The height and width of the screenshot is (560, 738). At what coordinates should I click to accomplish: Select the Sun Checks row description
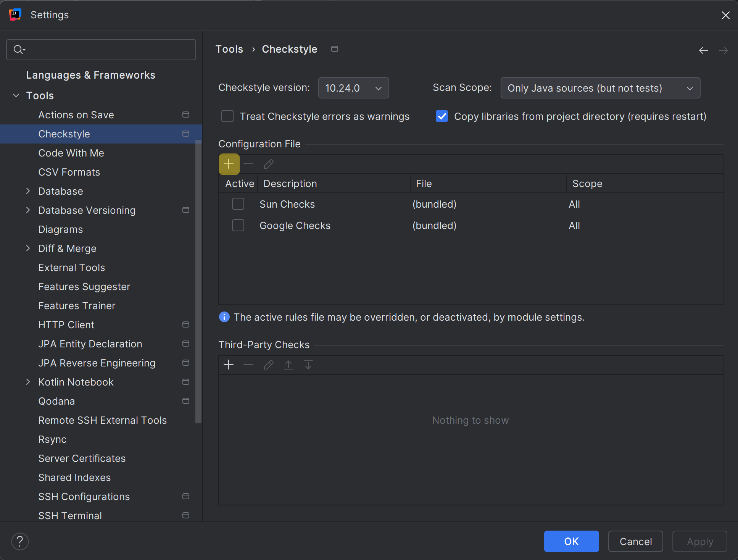[287, 204]
